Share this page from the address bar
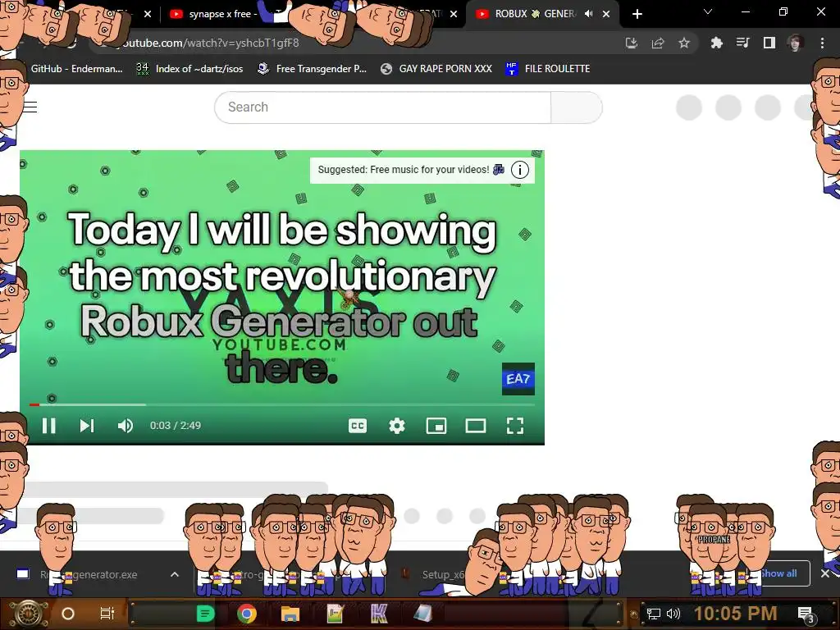This screenshot has width=840, height=630. point(658,43)
